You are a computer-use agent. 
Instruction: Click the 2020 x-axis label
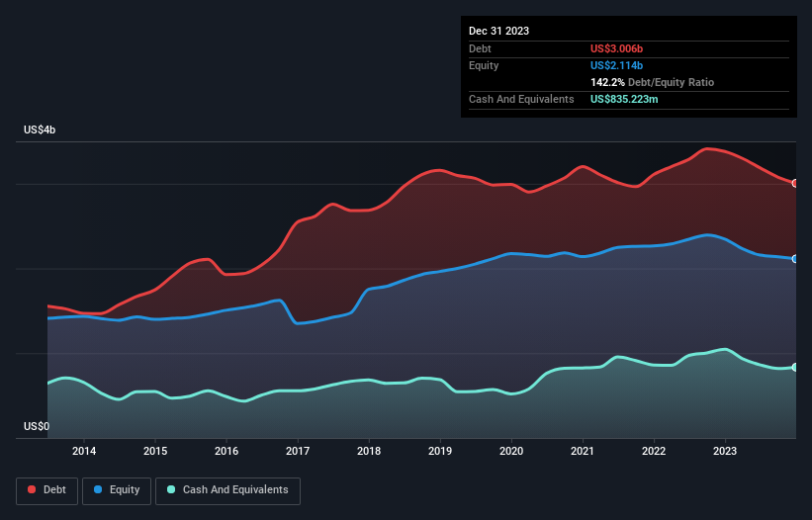pyautogui.click(x=511, y=451)
